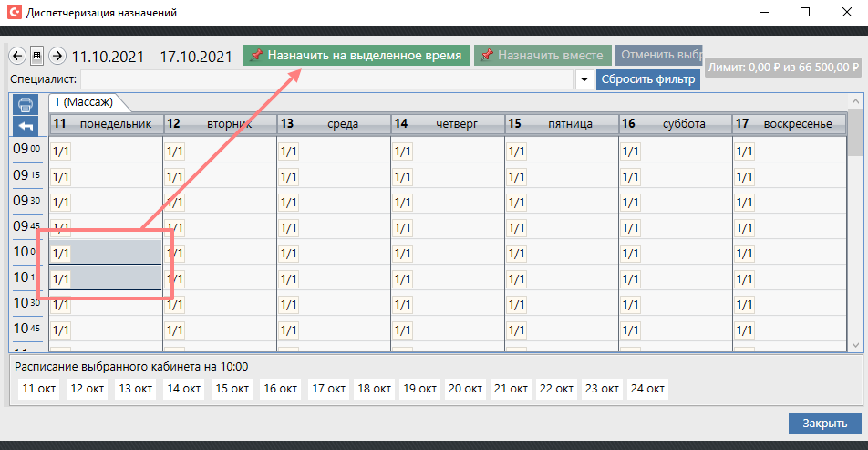Go to the next week arrow

[57, 56]
